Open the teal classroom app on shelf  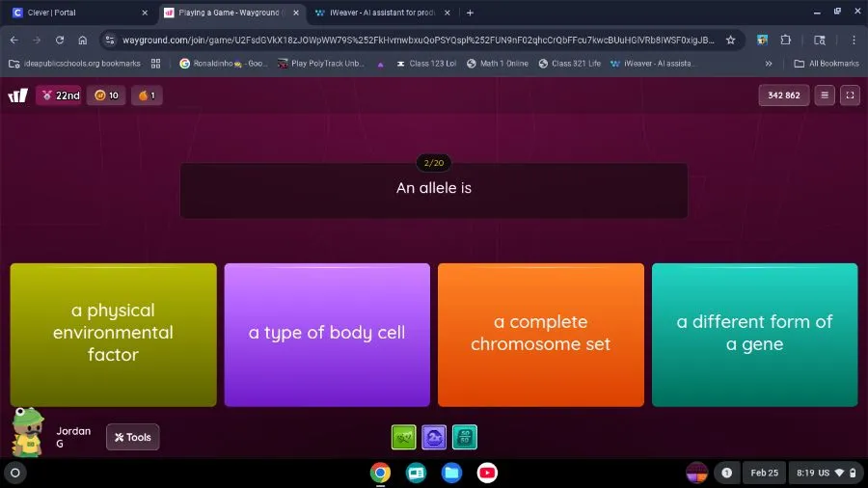pos(416,474)
